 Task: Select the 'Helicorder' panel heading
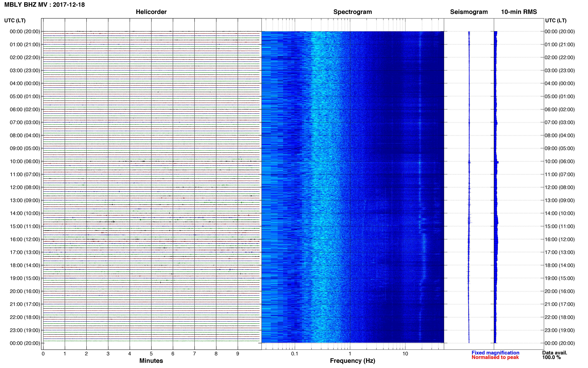point(151,12)
